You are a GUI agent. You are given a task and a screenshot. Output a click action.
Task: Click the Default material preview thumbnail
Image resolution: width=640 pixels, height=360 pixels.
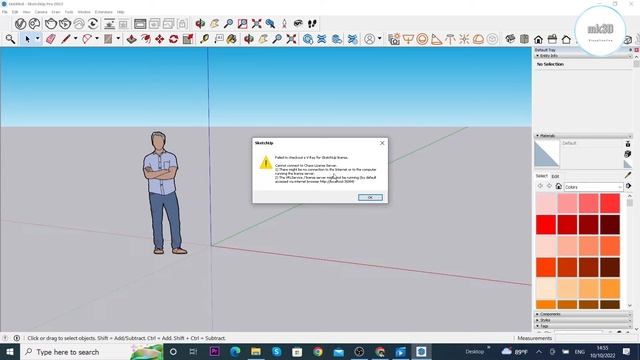coord(547,154)
